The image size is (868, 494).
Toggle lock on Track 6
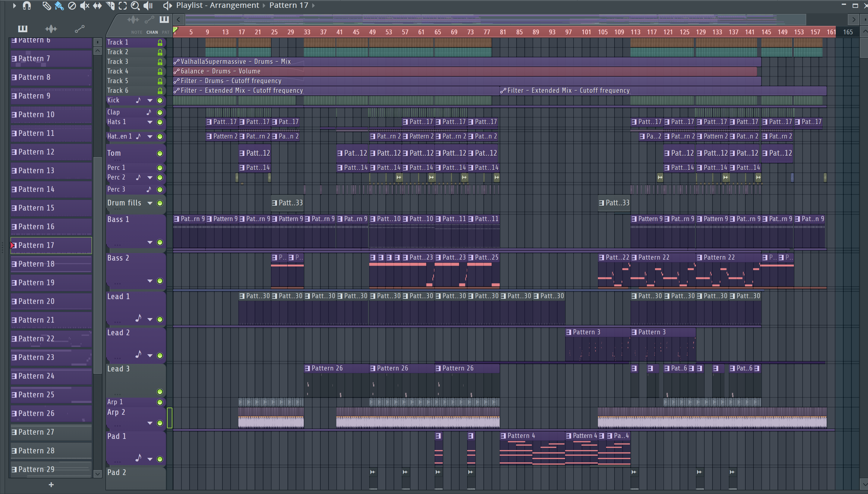160,91
